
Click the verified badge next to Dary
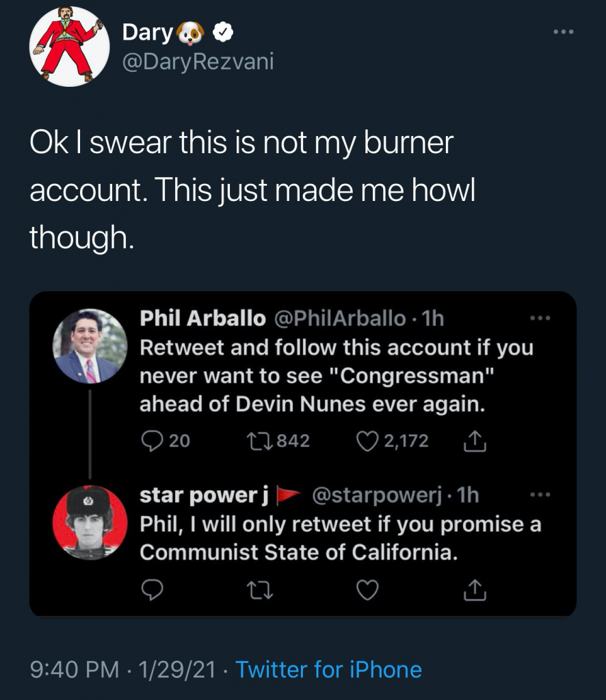(222, 31)
